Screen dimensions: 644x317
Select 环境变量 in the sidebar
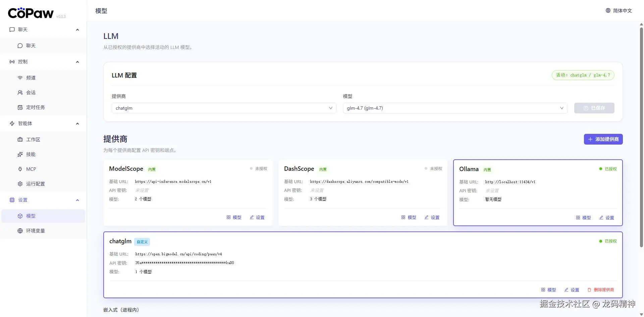pos(43,231)
